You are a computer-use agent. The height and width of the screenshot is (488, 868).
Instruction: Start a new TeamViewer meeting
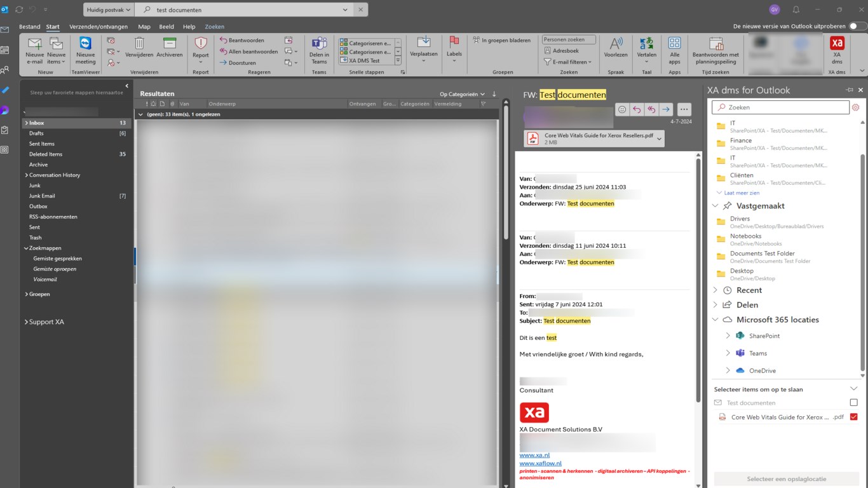click(85, 51)
